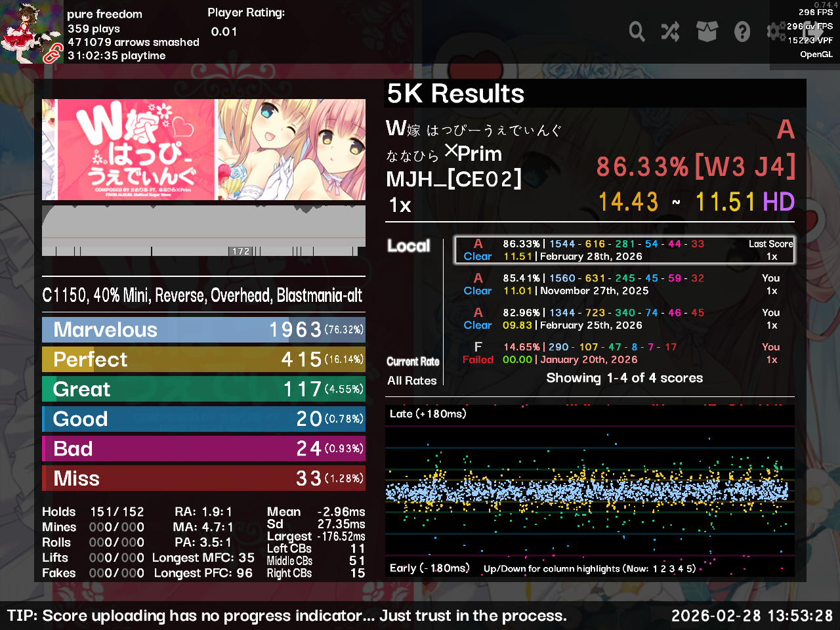Switch filter to All Rates
Image resolution: width=840 pixels, height=630 pixels.
pos(412,381)
